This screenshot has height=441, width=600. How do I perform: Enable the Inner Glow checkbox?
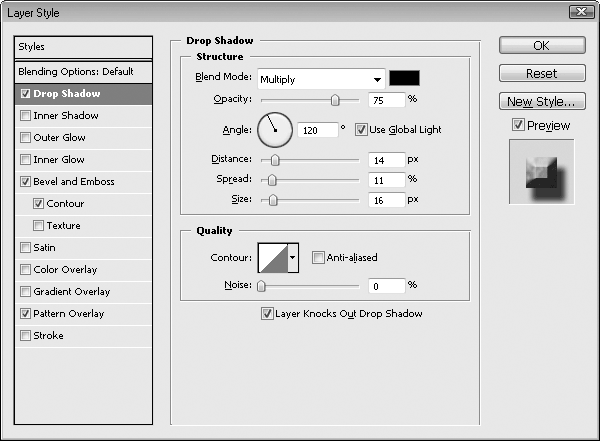[x=25, y=160]
